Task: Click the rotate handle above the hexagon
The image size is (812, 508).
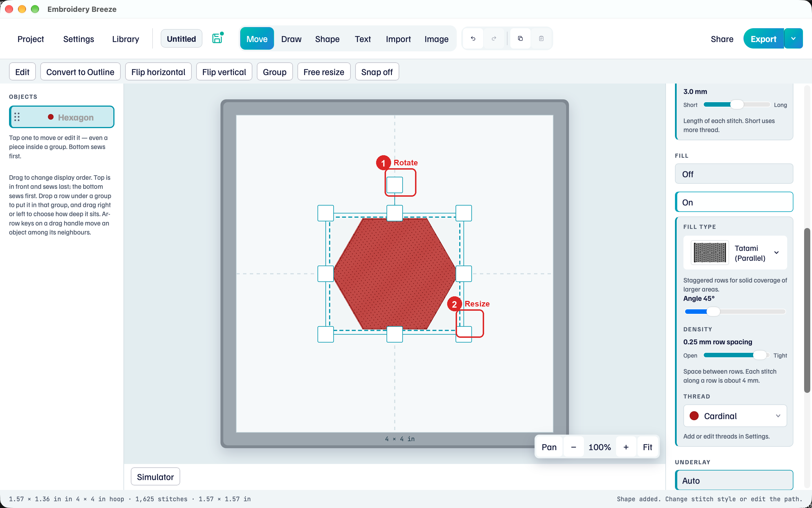Action: [x=395, y=185]
